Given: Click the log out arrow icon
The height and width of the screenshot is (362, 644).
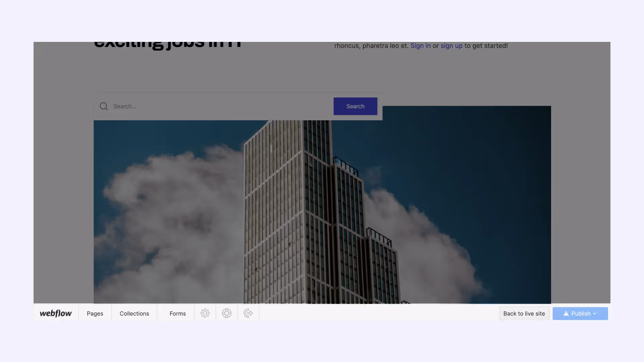Looking at the screenshot, I should [x=248, y=313].
